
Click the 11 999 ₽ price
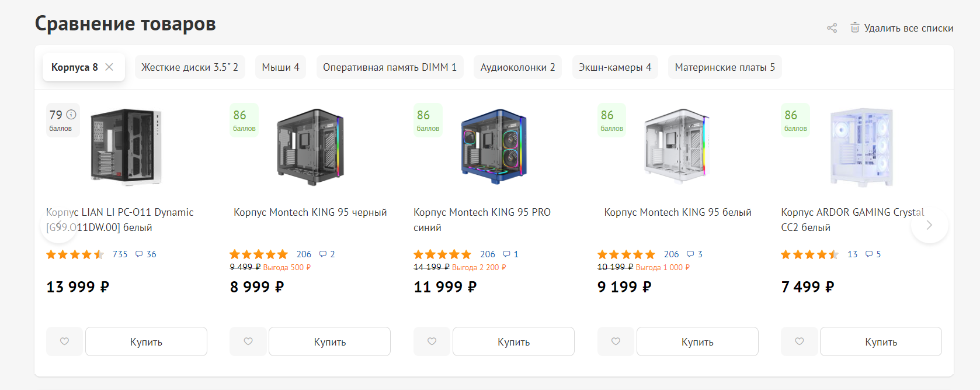pyautogui.click(x=445, y=287)
